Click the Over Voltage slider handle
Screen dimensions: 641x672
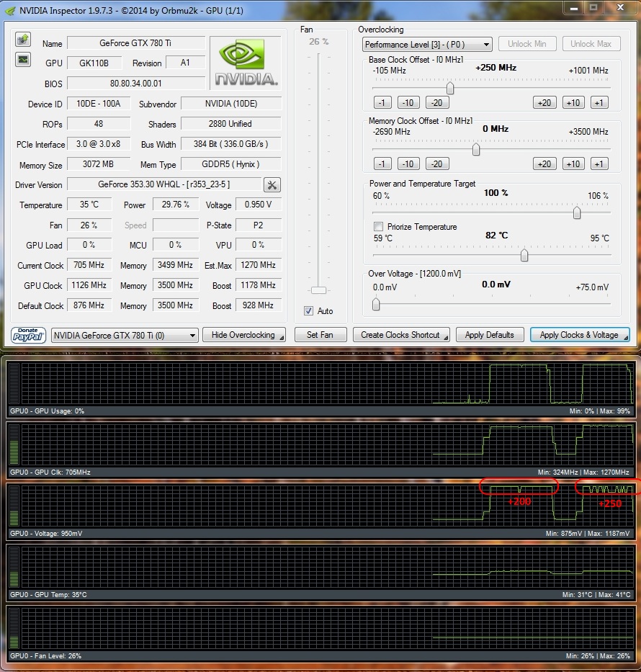(x=376, y=304)
